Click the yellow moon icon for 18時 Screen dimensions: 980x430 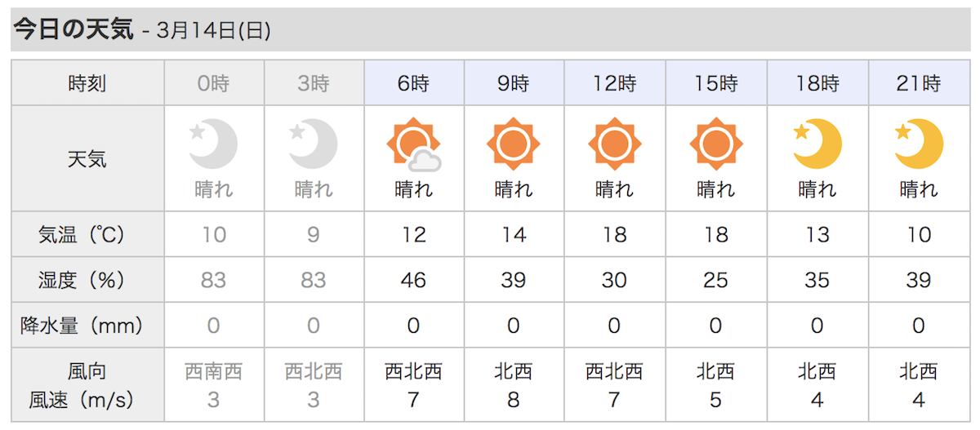[x=817, y=144]
